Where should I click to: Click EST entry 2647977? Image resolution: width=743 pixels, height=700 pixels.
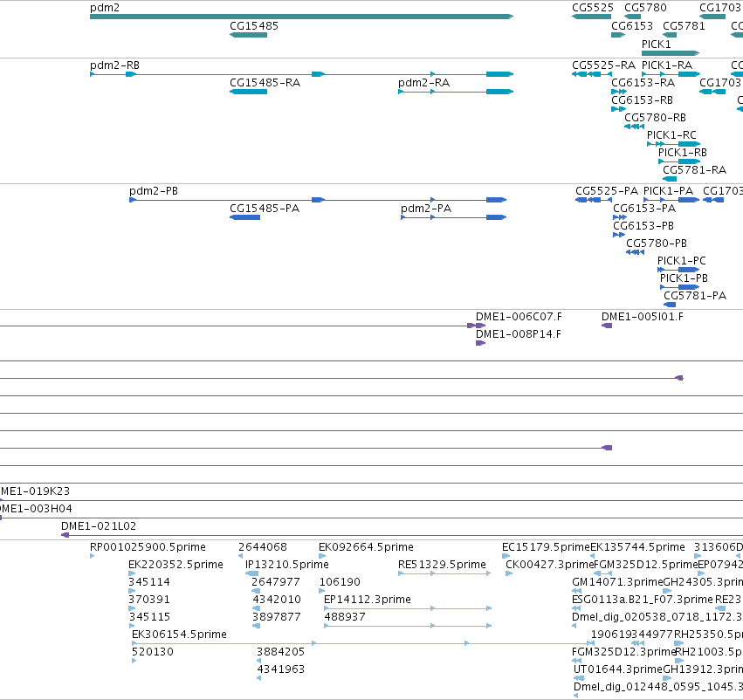pos(256,591)
